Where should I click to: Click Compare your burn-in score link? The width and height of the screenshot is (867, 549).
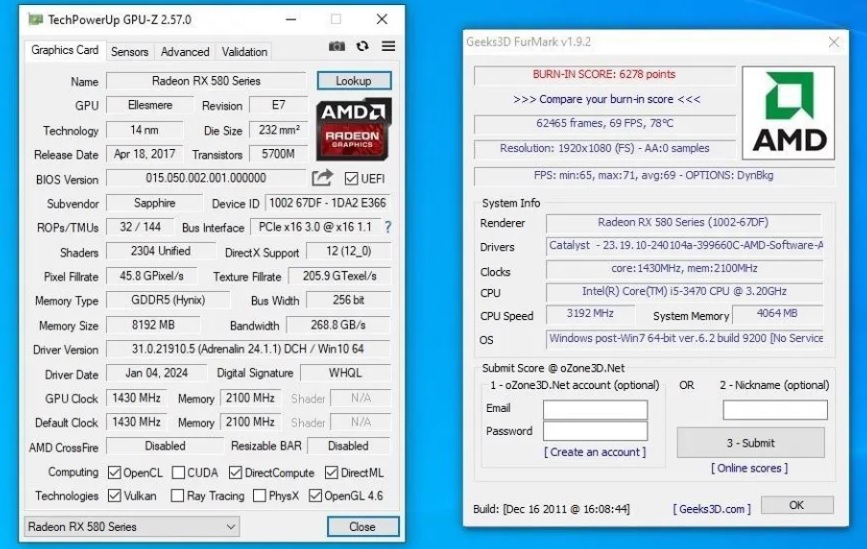607,100
